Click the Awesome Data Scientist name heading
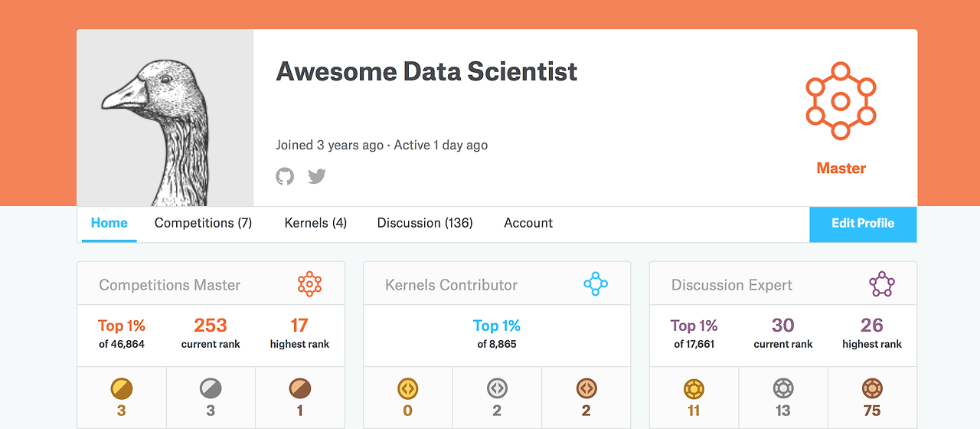The image size is (980, 429). (426, 71)
